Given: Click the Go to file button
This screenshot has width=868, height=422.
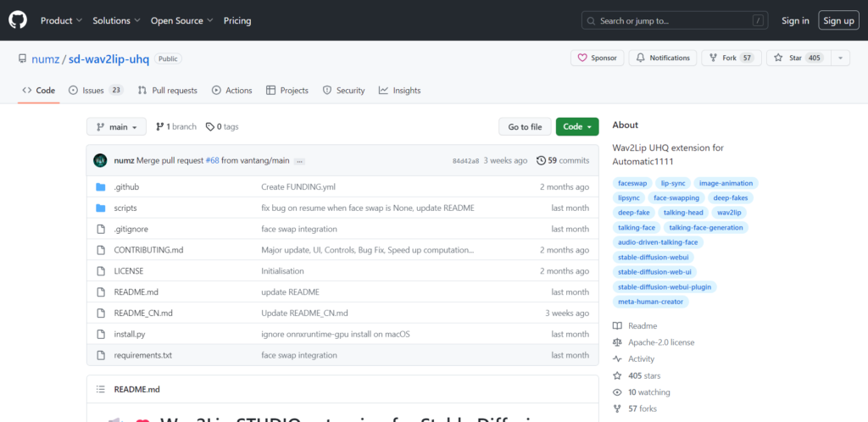Looking at the screenshot, I should pyautogui.click(x=525, y=126).
